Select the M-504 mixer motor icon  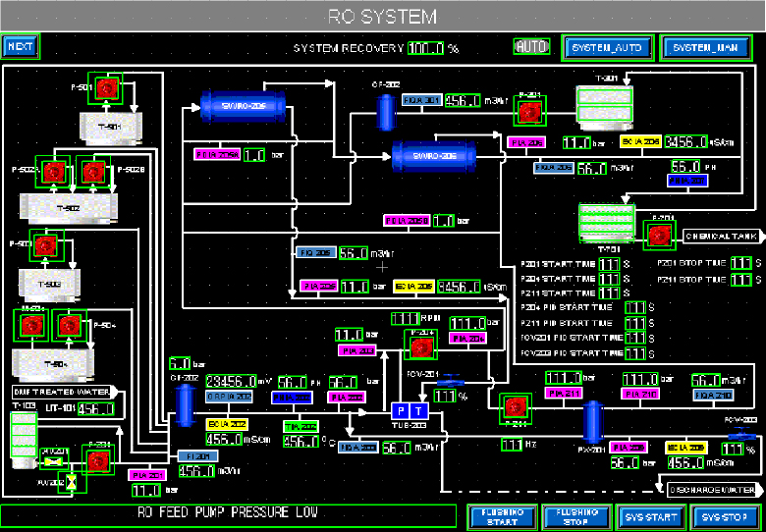click(x=31, y=325)
